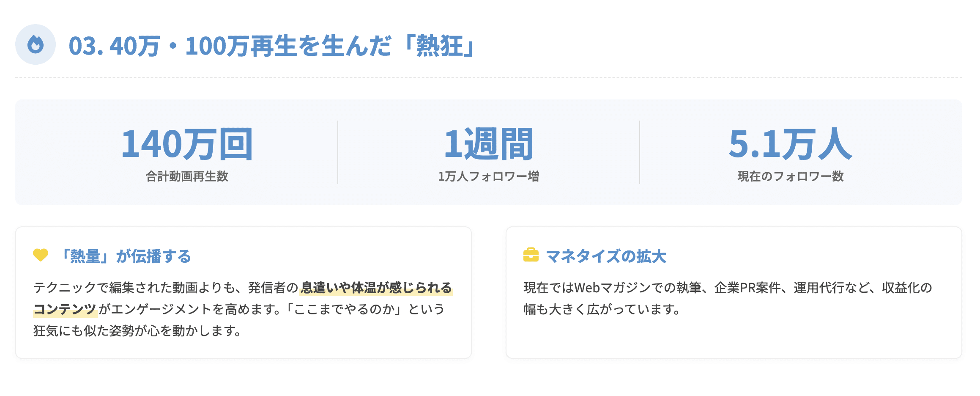980x396 pixels.
Task: Click the yellow heart icon
Action: [41, 255]
